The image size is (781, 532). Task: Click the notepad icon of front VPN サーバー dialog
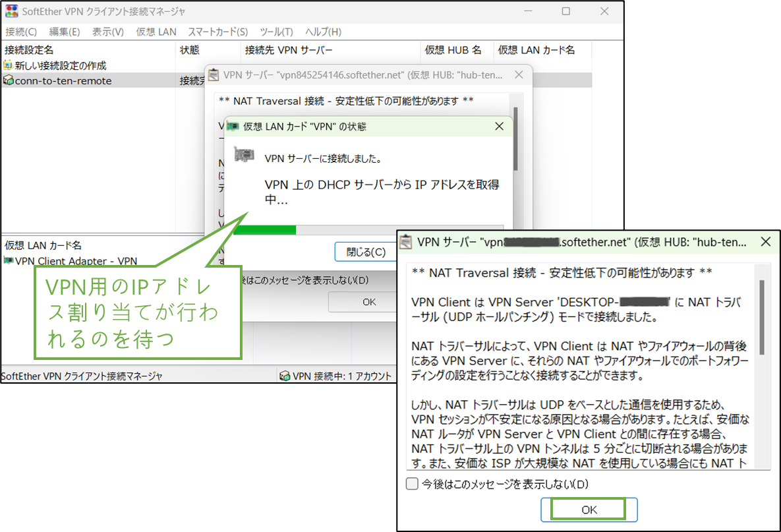point(406,242)
